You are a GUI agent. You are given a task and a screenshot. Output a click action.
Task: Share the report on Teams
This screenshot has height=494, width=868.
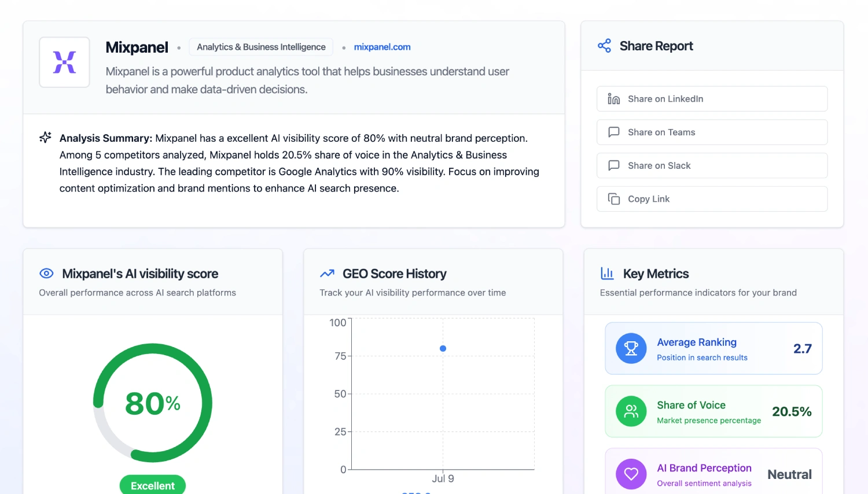pyautogui.click(x=712, y=132)
